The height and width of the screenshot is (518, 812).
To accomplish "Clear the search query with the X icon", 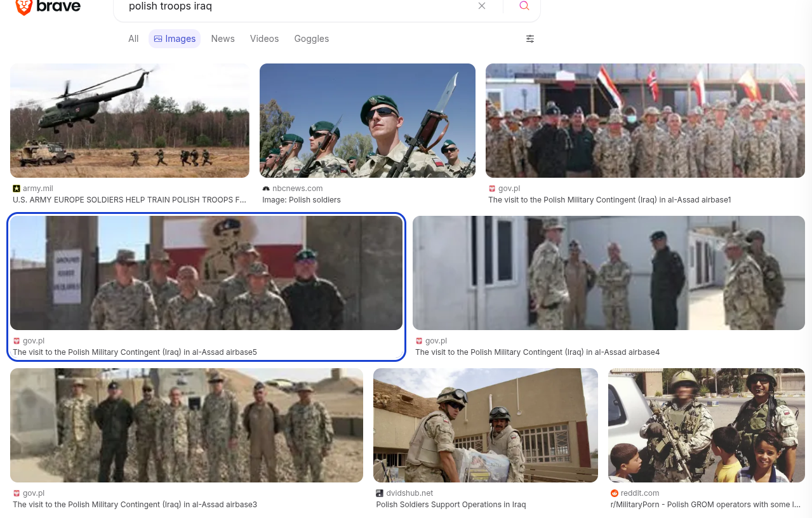I will 482,6.
